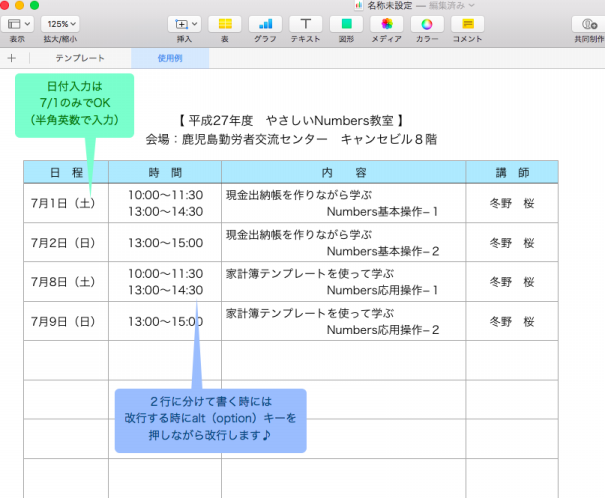Select the 7月9日 row 13:00〜15:00 cell
The height and width of the screenshot is (498, 605).
[x=165, y=321]
